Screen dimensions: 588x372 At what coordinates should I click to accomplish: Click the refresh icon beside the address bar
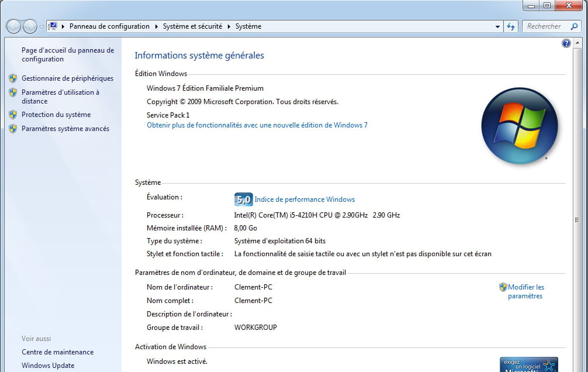tap(511, 26)
